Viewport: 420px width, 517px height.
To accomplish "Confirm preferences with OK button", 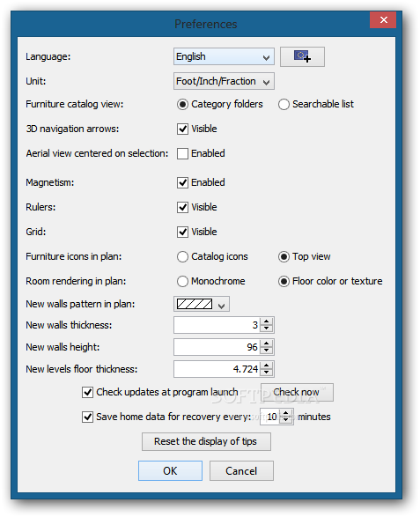I will coord(170,471).
